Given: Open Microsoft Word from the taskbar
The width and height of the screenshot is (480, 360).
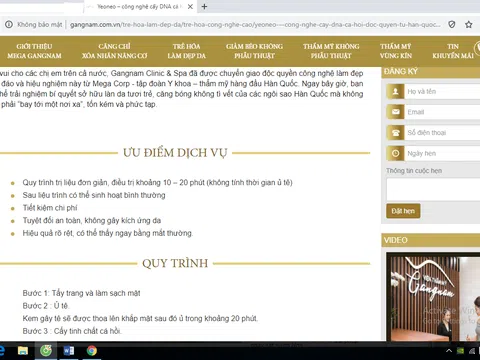Looking at the screenshot, I should (69, 351).
